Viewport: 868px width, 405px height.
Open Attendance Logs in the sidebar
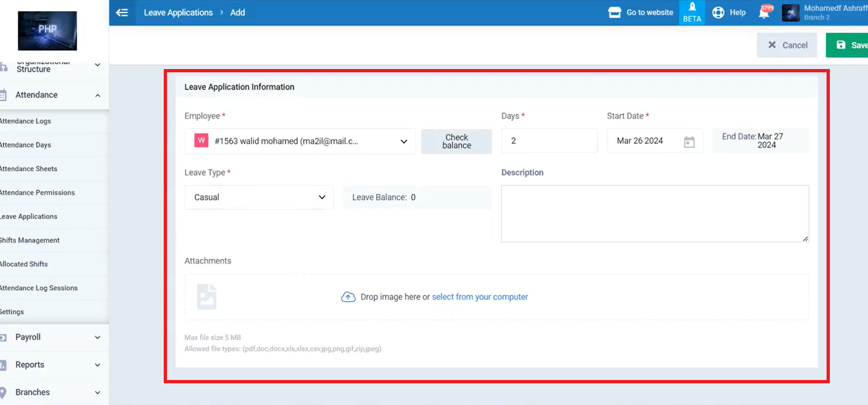tap(25, 122)
